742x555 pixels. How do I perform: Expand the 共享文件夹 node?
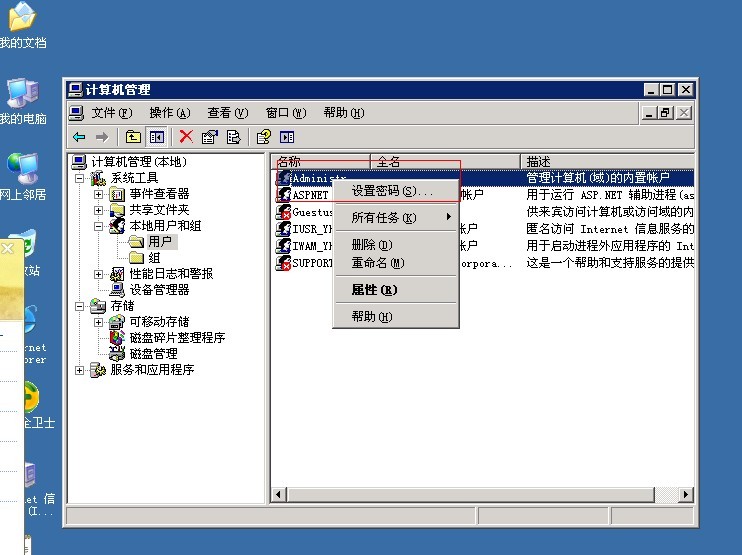pos(98,210)
